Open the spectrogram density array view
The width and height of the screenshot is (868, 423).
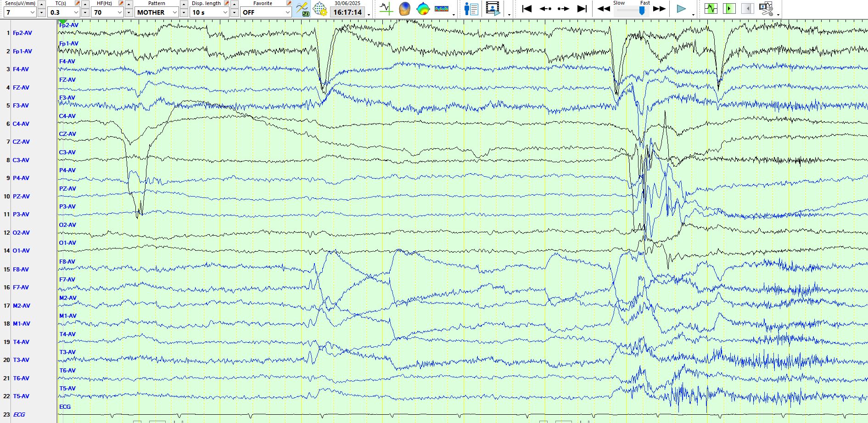tap(442, 9)
